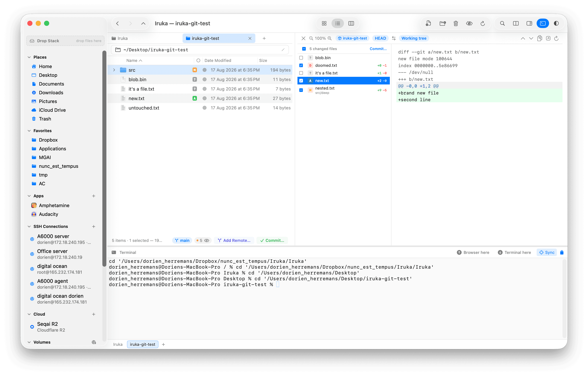Go back in folder history
Screen dimensions: 588x376
click(117, 23)
